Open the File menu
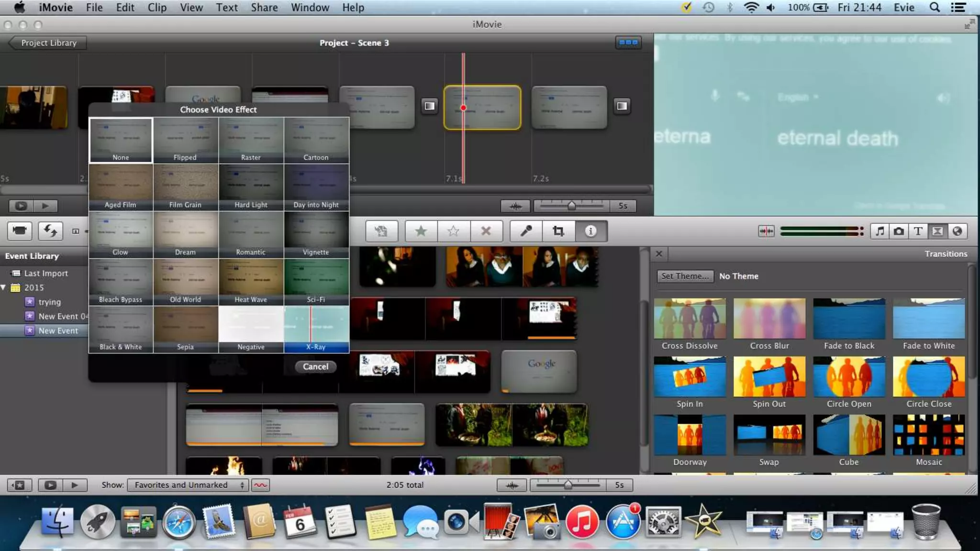Screen dimensions: 980x551 pos(94,8)
